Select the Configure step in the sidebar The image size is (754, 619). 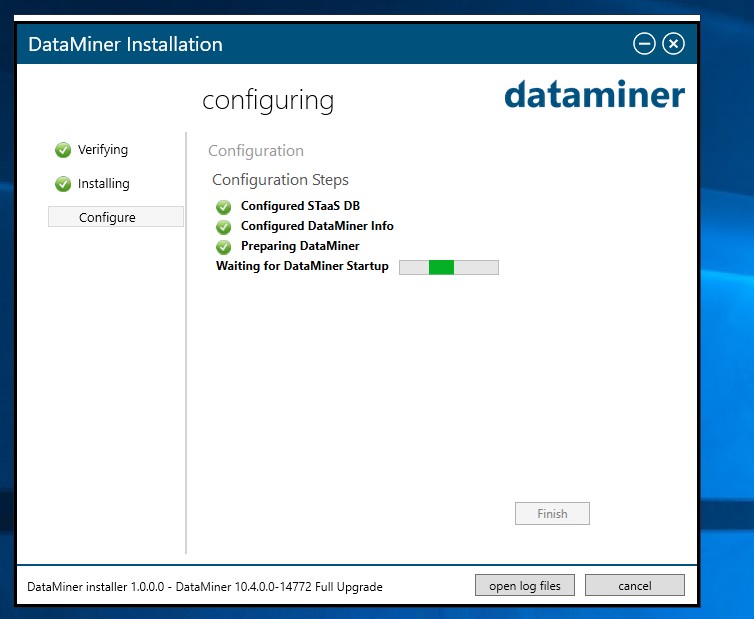[116, 217]
